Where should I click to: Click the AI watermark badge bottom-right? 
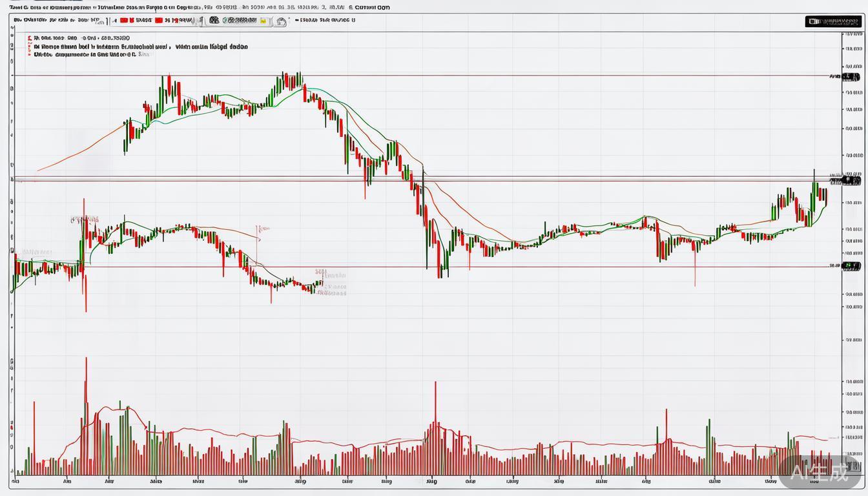(820, 473)
